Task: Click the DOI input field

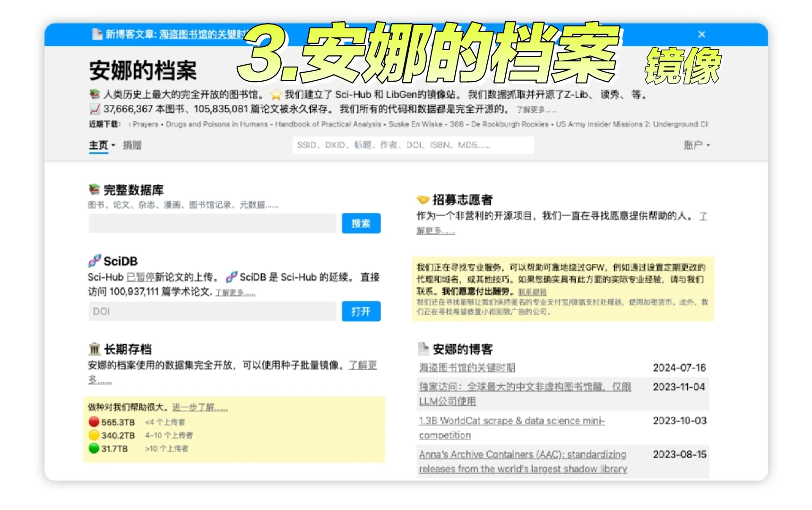Action: pos(212,311)
